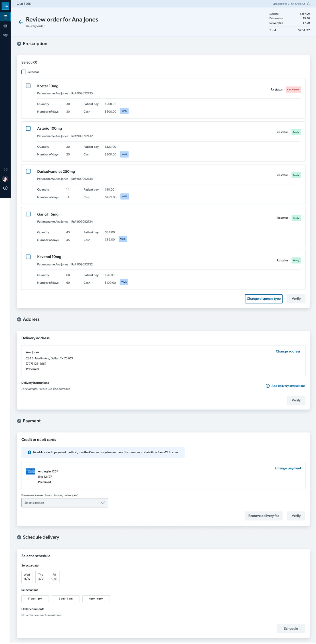This screenshot has width=316, height=644.
Task: Choose Thu 9/7 delivery date
Action: [x=41, y=577]
